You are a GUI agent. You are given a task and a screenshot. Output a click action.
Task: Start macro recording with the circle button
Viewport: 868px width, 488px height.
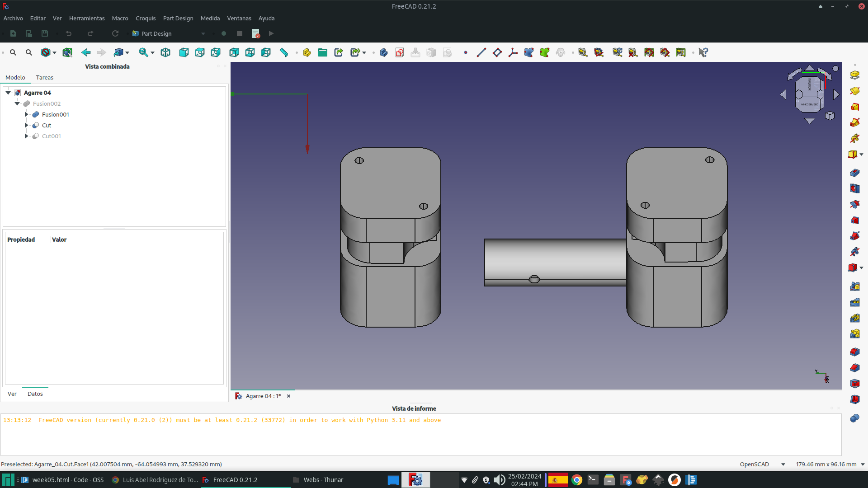[224, 33]
